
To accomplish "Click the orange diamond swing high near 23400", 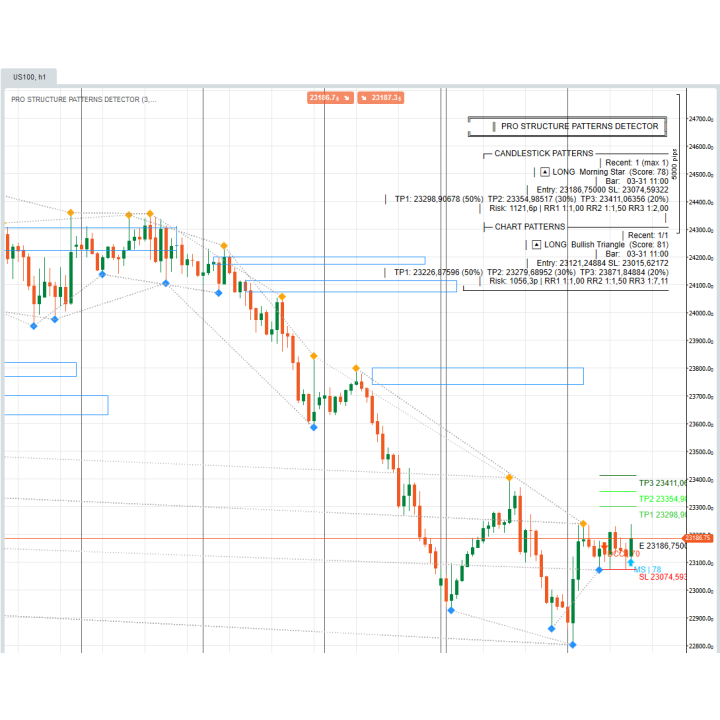I will point(509,478).
